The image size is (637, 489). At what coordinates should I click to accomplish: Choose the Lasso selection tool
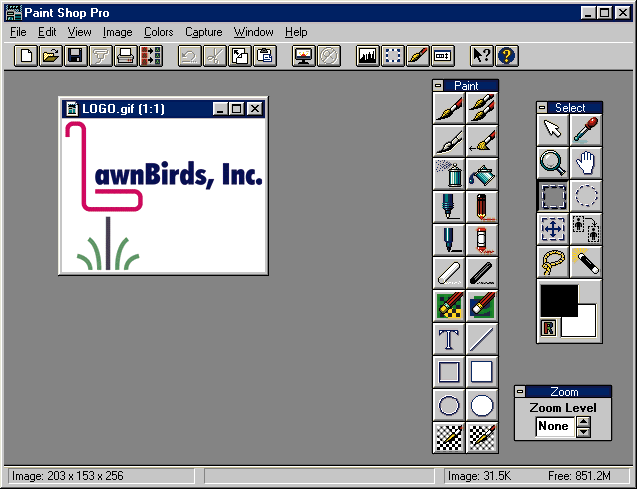click(x=553, y=261)
